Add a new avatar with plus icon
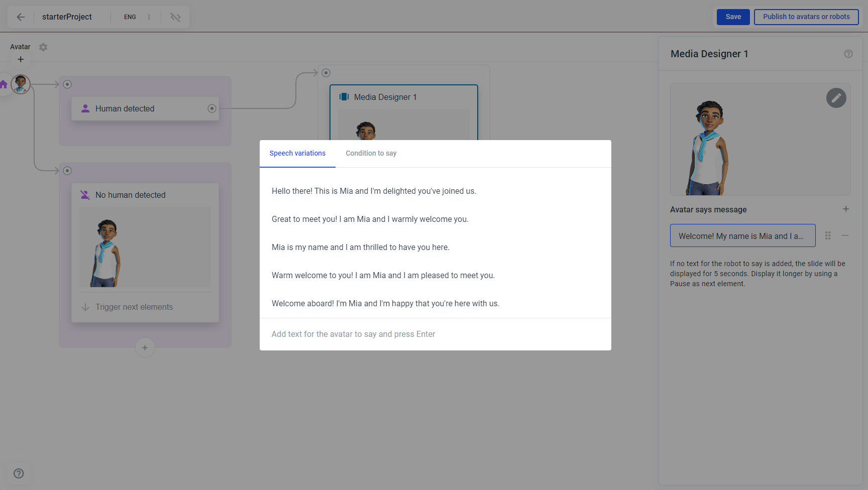Viewport: 868px width, 490px height. pos(21,59)
